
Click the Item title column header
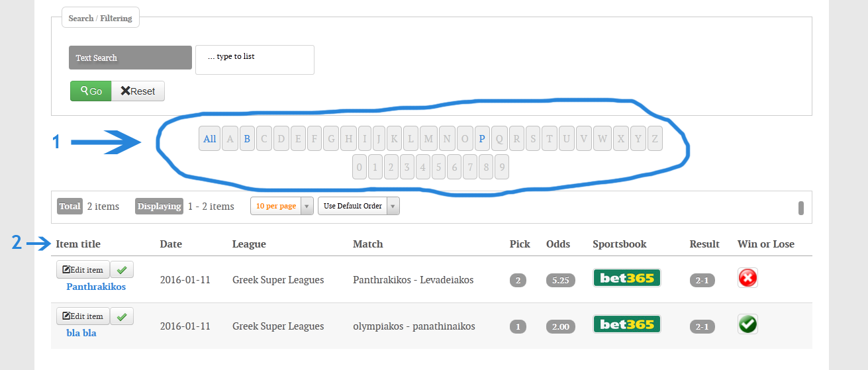(x=78, y=244)
